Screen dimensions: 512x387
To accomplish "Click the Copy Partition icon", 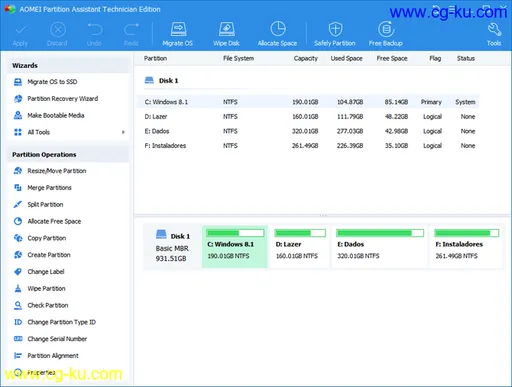I will click(x=18, y=238).
